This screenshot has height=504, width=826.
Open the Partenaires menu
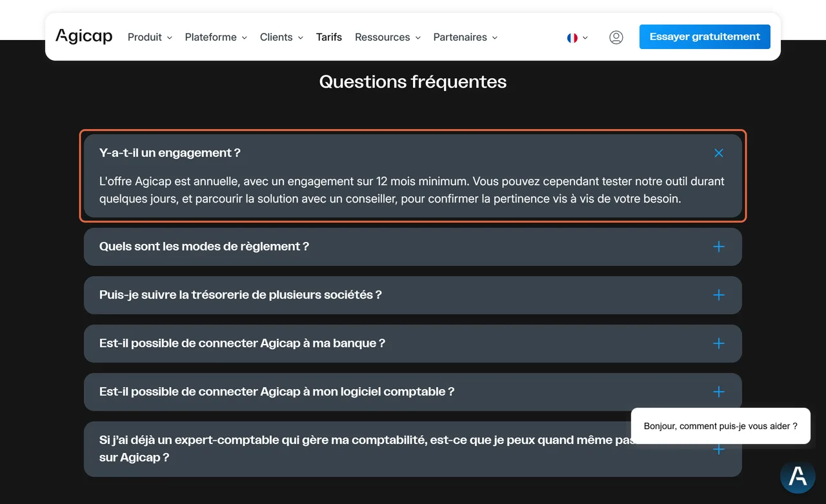(465, 37)
